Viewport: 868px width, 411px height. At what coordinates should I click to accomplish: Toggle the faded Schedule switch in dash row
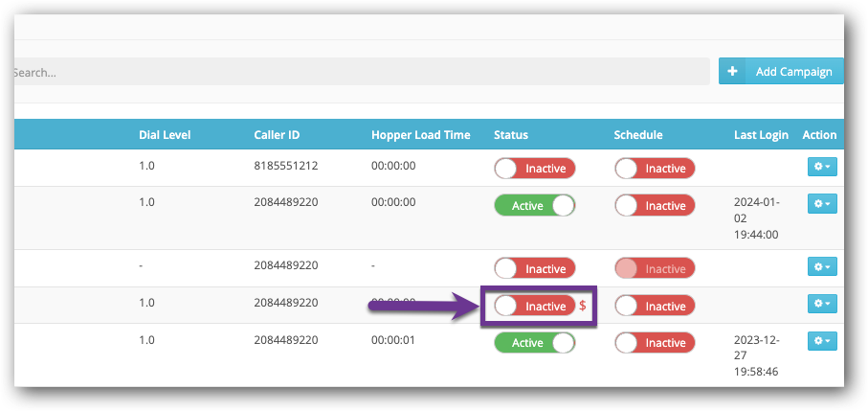point(654,270)
